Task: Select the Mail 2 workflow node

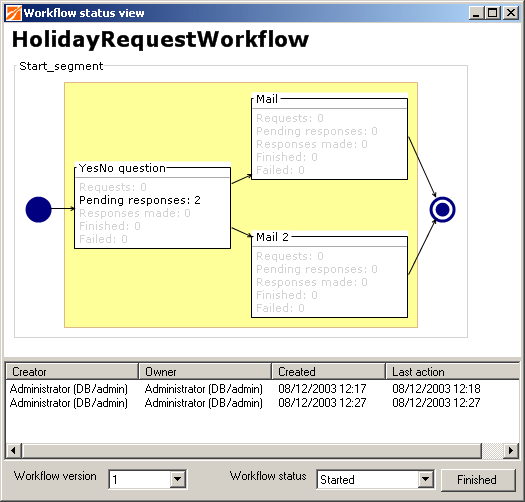Action: click(x=329, y=275)
